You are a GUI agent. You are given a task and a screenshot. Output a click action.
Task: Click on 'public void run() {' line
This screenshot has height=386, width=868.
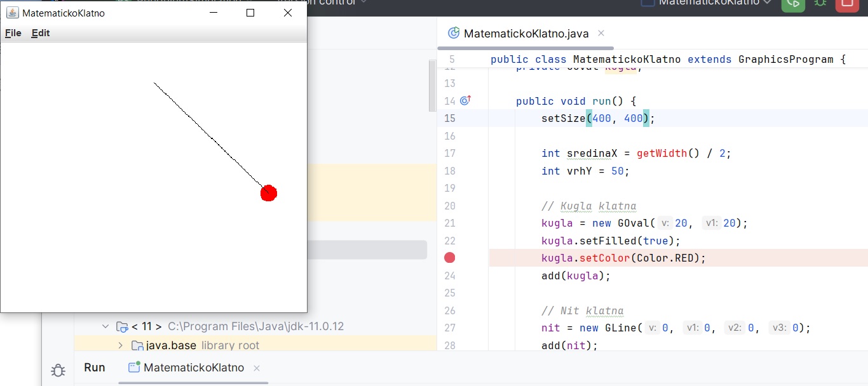[576, 101]
